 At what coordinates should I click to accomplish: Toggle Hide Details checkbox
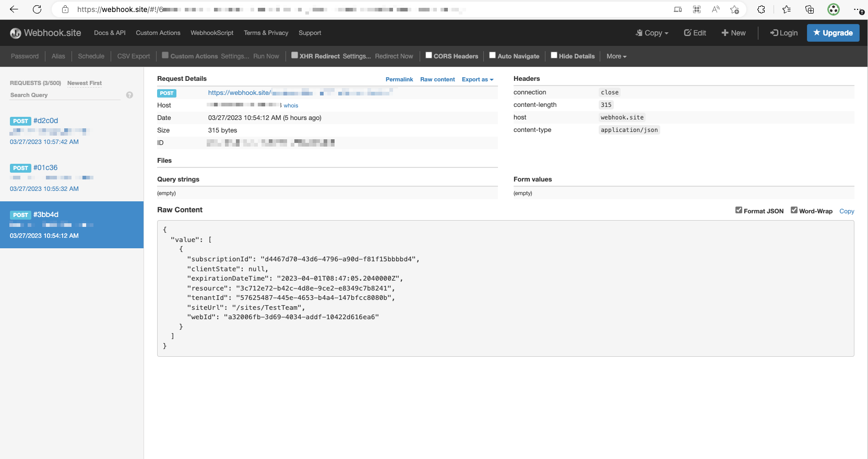tap(554, 55)
